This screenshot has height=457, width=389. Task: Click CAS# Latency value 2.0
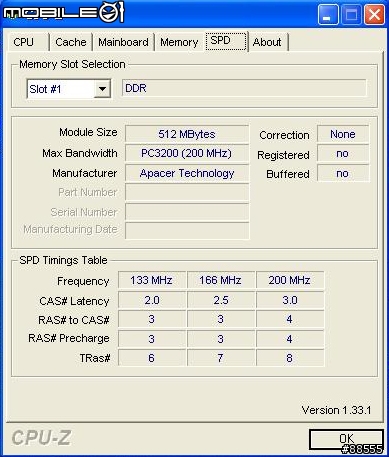[152, 300]
